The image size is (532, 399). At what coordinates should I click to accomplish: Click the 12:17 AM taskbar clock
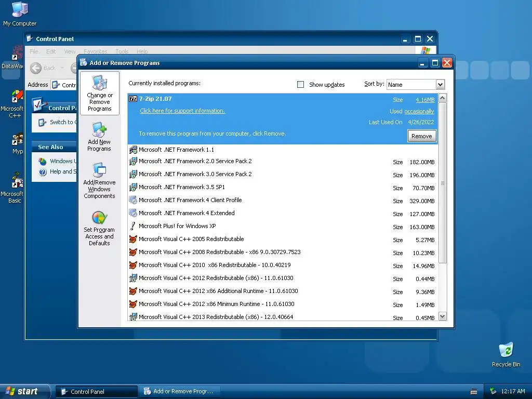click(513, 391)
